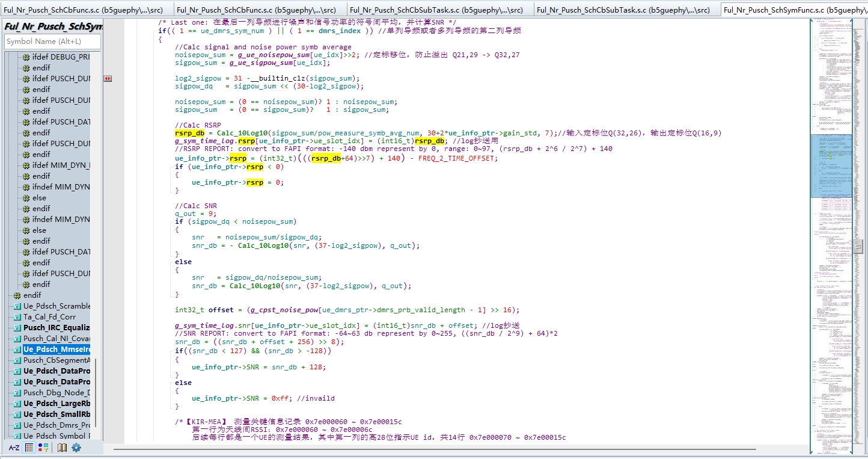Select Ue_Pusch_DataPro symbol entry
This screenshot has height=459, width=868.
[x=57, y=382]
